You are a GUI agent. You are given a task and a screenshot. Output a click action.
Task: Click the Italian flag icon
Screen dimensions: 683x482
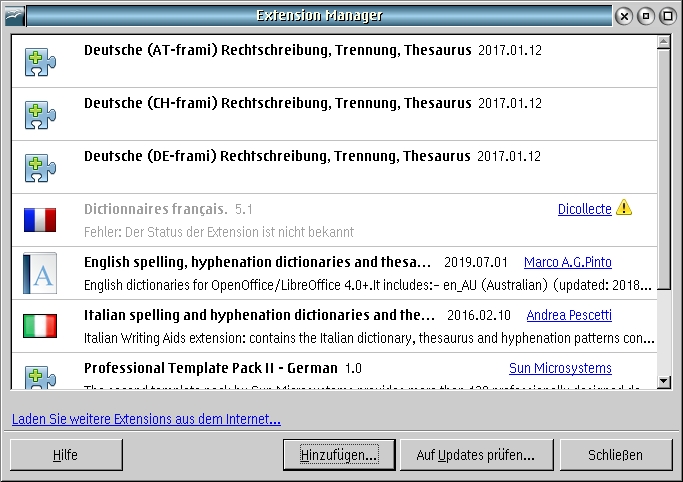click(40, 326)
